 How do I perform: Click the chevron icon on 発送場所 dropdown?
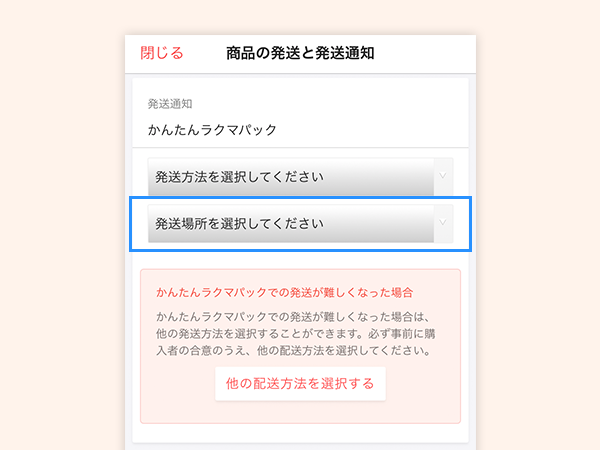pyautogui.click(x=443, y=222)
